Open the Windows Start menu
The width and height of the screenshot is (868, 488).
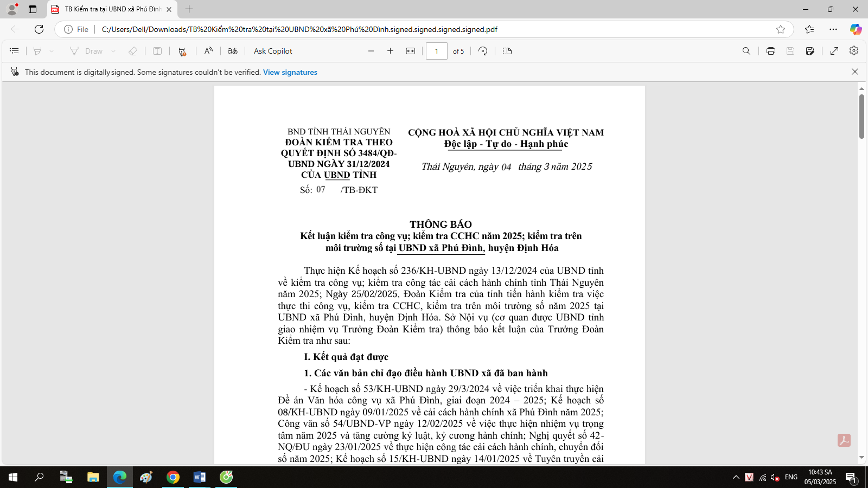[x=13, y=477]
